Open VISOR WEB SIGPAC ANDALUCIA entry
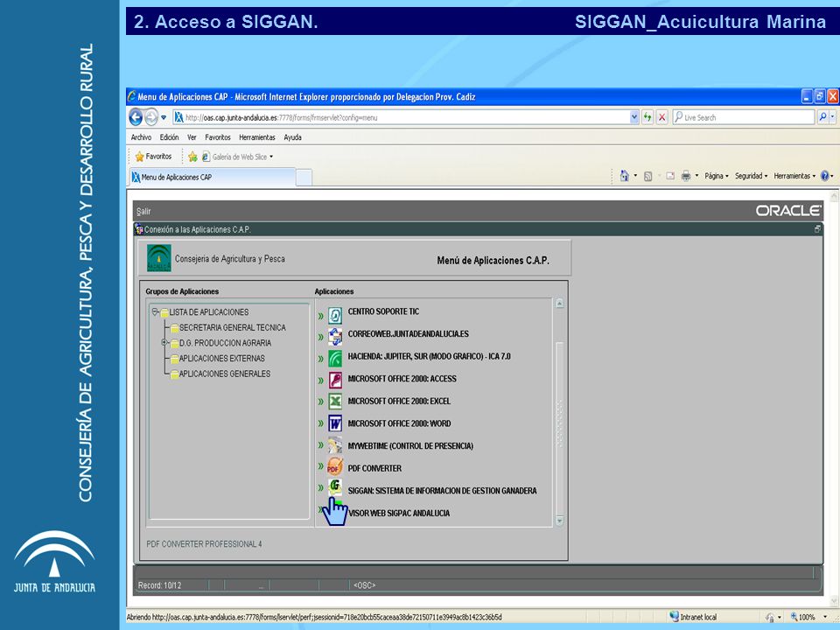Viewport: 840px width, 630px height. click(399, 514)
